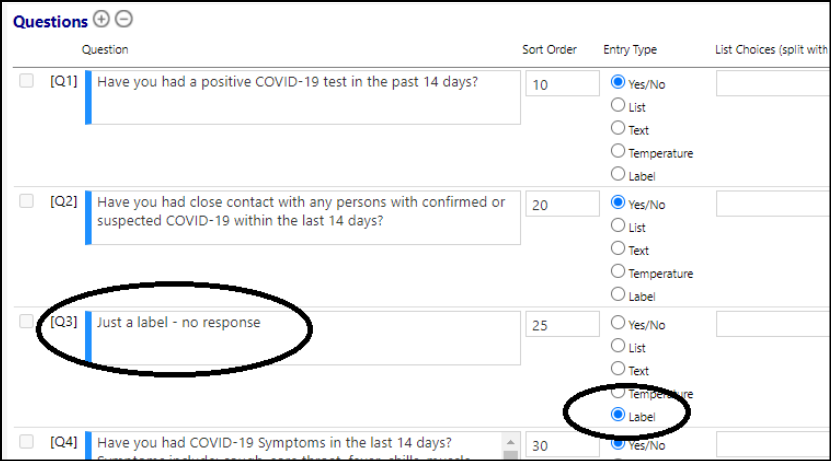Click the Q3 sort order field showing 25
Image resolution: width=831 pixels, height=461 pixels.
tap(562, 324)
